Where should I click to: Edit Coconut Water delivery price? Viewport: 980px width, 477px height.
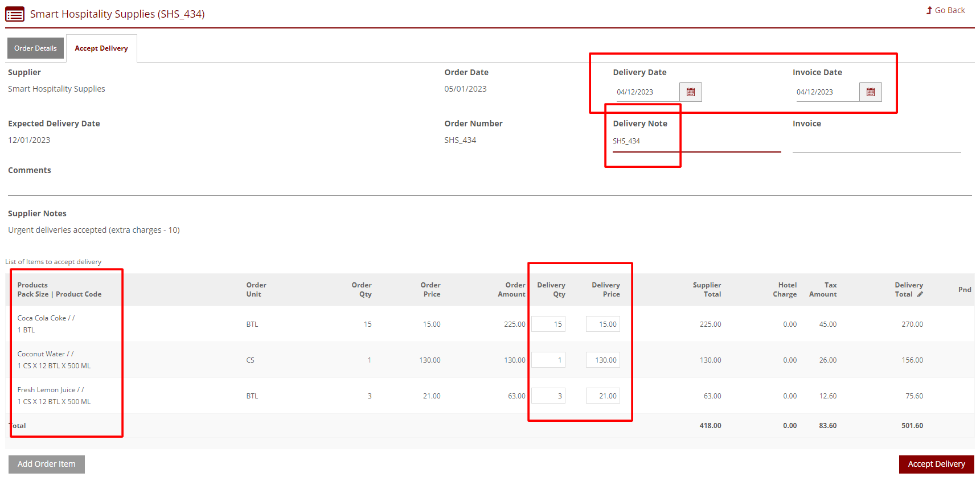[603, 360]
